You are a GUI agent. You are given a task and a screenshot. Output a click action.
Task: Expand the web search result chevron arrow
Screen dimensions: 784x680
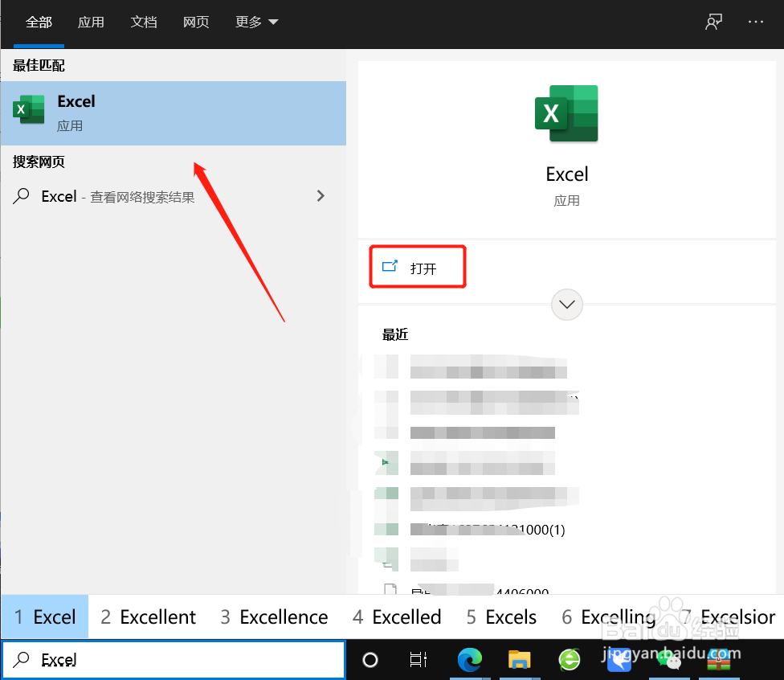[x=321, y=195]
